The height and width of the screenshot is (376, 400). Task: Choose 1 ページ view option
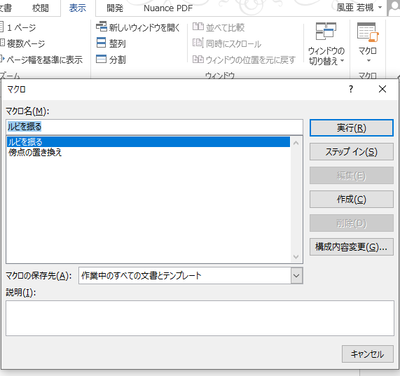(18, 28)
